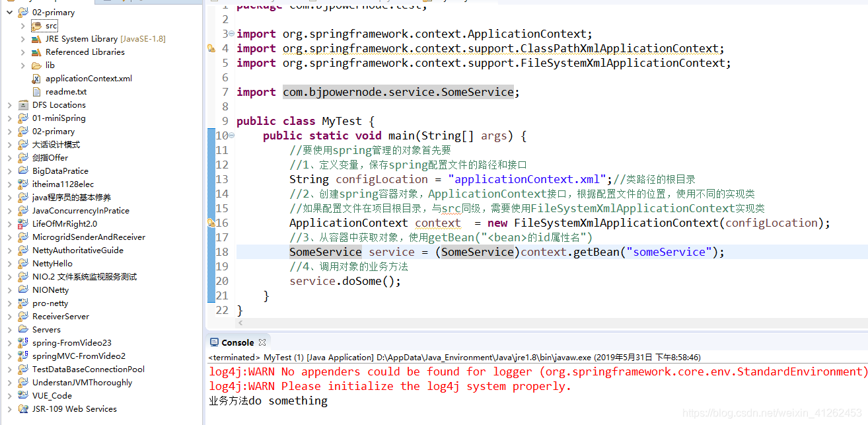Click the DFS Locations icon
The image size is (868, 425).
click(23, 105)
